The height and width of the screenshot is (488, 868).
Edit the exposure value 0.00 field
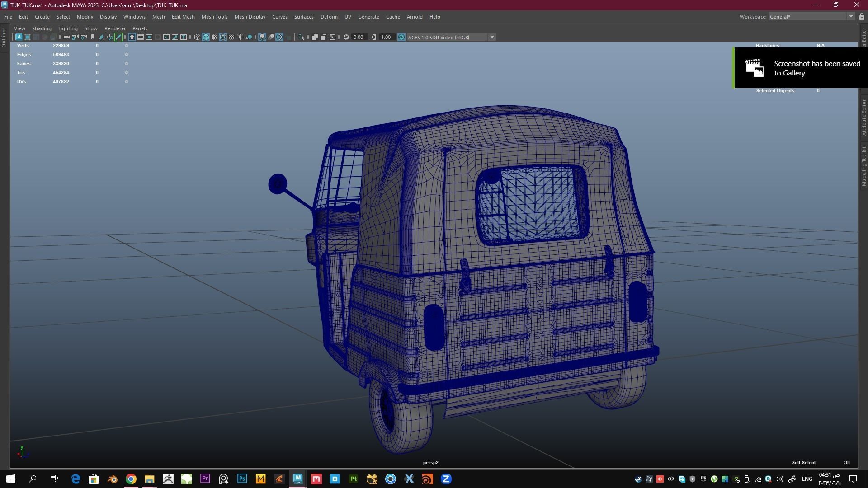[x=359, y=37]
